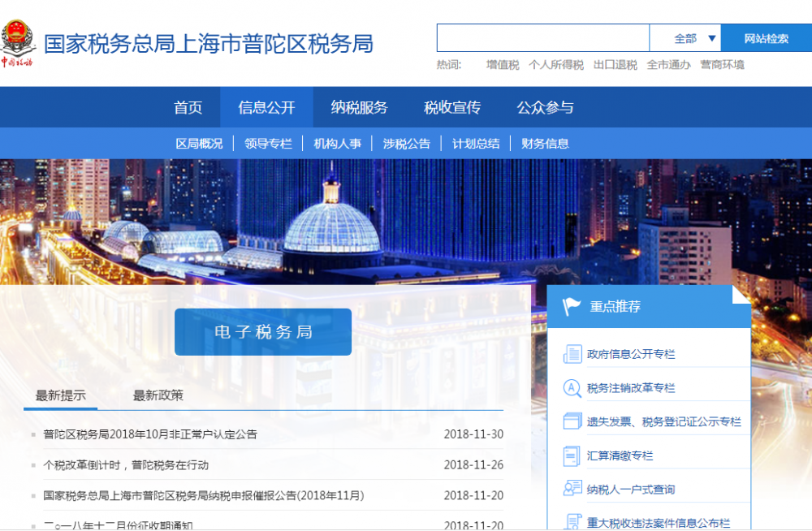The width and height of the screenshot is (812, 531).
Task: Open the 纳税服务 menu
Action: pos(360,106)
